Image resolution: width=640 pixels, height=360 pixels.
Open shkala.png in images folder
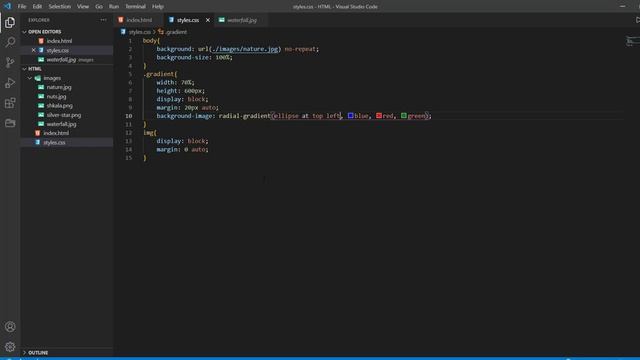tap(60, 105)
